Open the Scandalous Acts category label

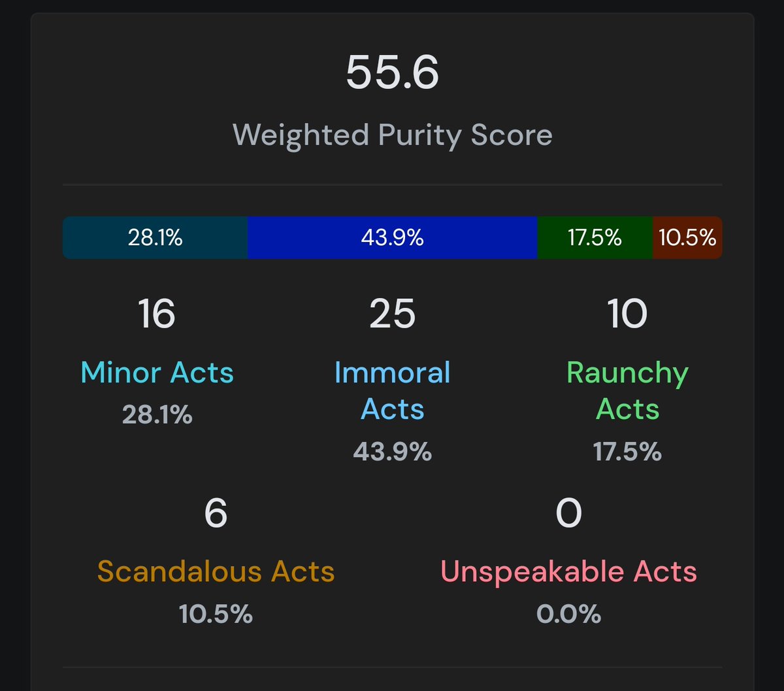216,571
